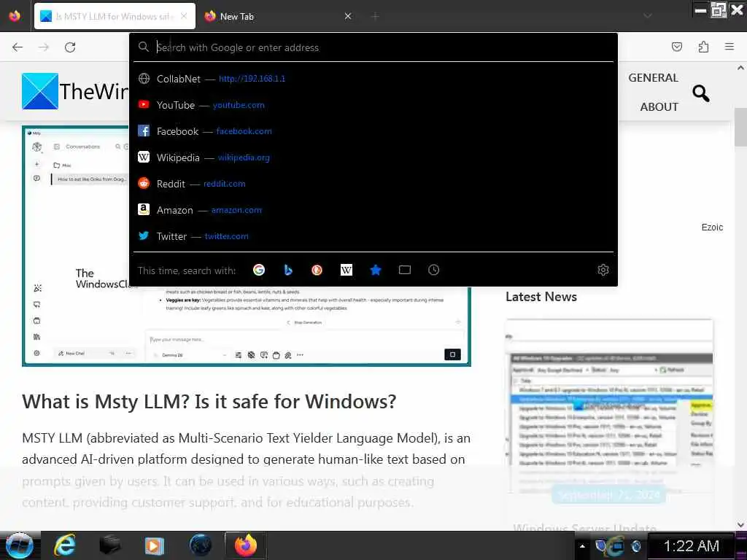
Task: Click the website search magnifier icon
Action: (x=701, y=93)
